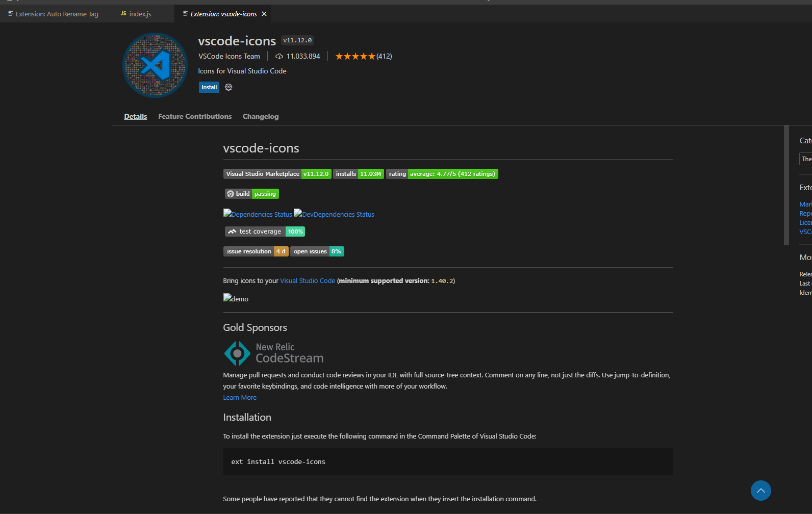Close the Extension: vscode-icons tab
The width and height of the screenshot is (812, 514).
pos(264,14)
